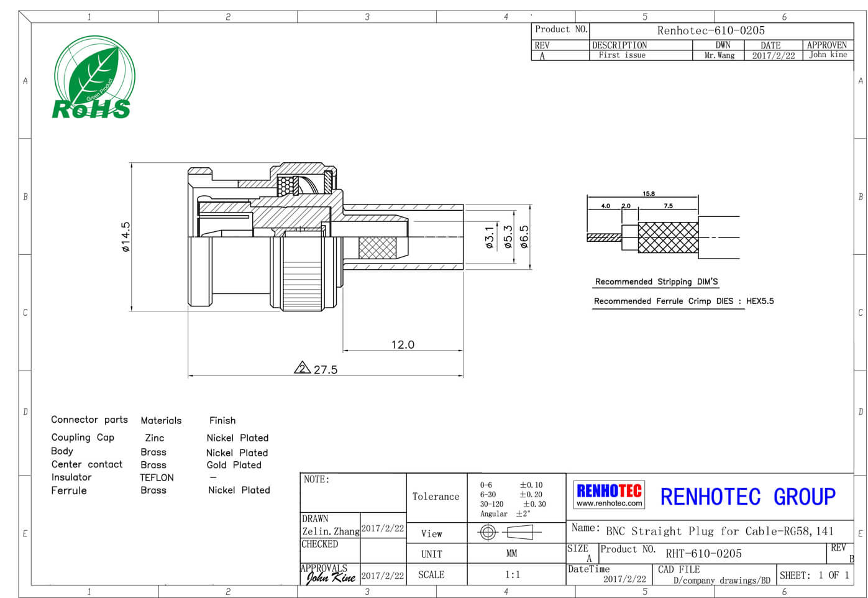Screen dimensions: 868x598
Task: Click the RoHS green leaf logo
Action: (93, 78)
